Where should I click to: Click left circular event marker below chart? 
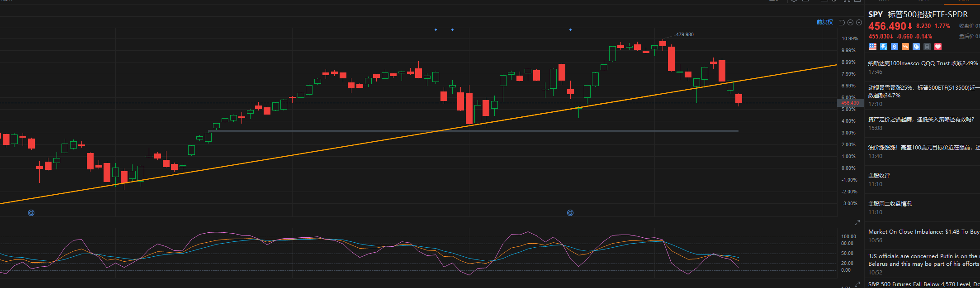(31, 213)
